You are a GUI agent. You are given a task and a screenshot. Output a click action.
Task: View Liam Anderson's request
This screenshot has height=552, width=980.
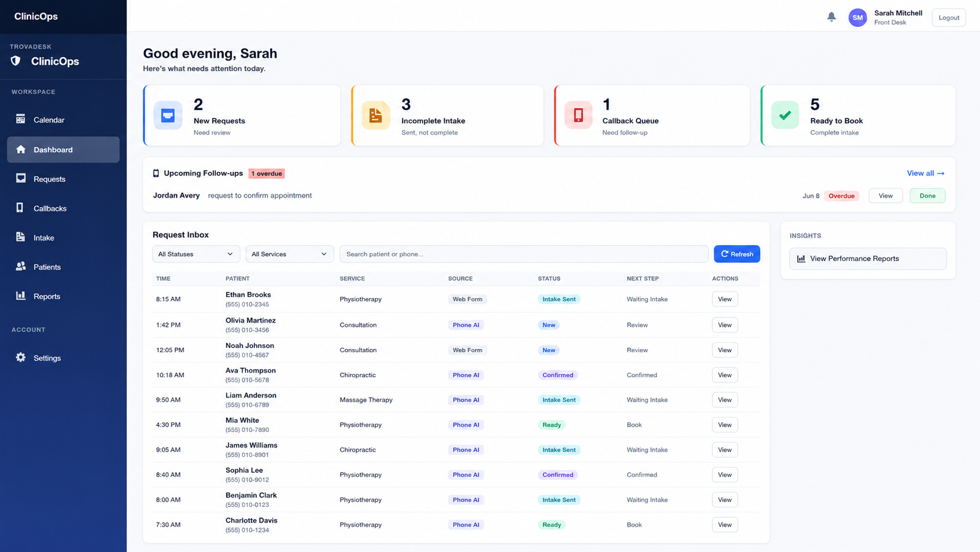724,400
